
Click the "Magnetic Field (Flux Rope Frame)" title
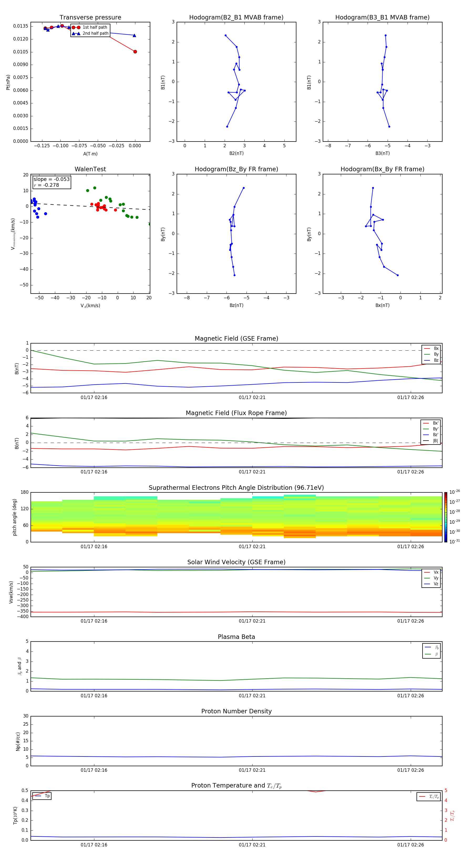pyautogui.click(x=236, y=413)
